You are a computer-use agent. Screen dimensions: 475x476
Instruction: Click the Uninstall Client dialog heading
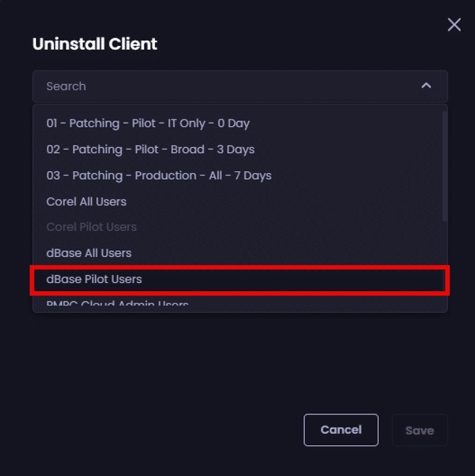(x=95, y=44)
